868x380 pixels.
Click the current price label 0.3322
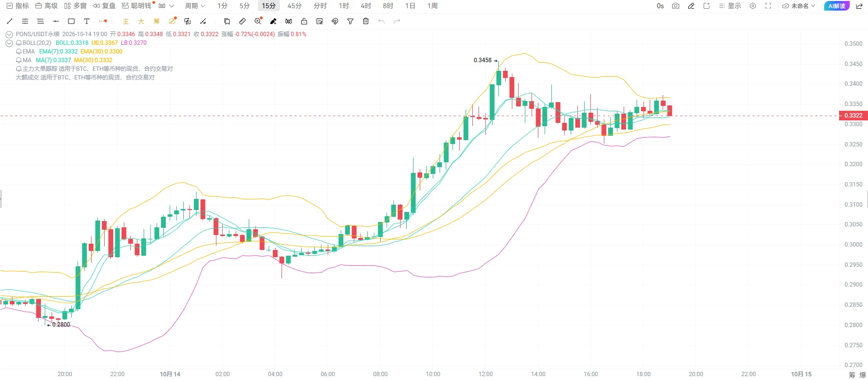click(854, 116)
